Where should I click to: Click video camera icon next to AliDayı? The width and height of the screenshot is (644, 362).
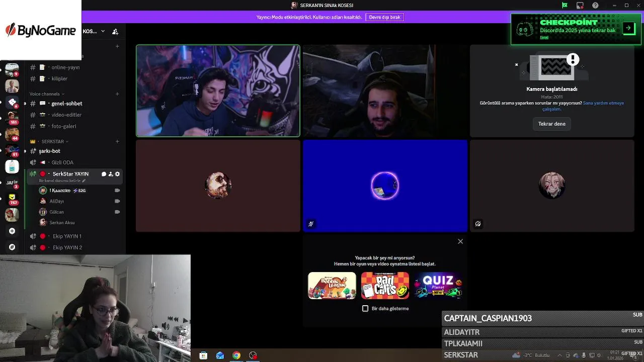pos(117,201)
